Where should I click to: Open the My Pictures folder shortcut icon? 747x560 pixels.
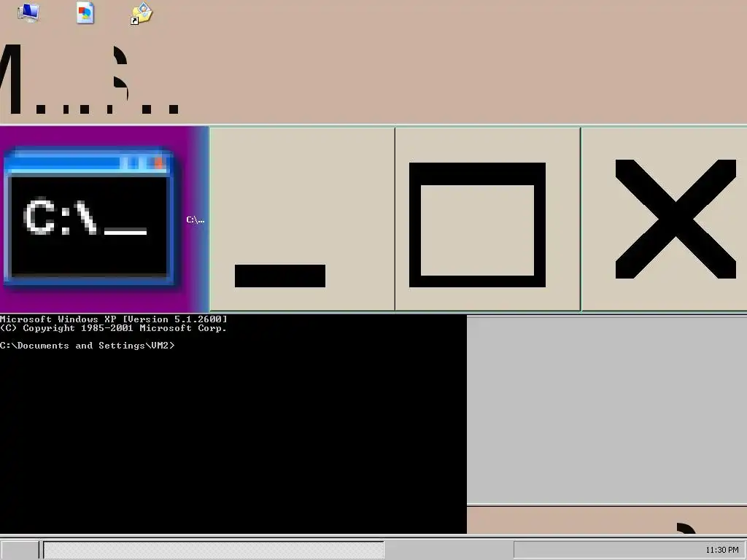click(x=142, y=13)
